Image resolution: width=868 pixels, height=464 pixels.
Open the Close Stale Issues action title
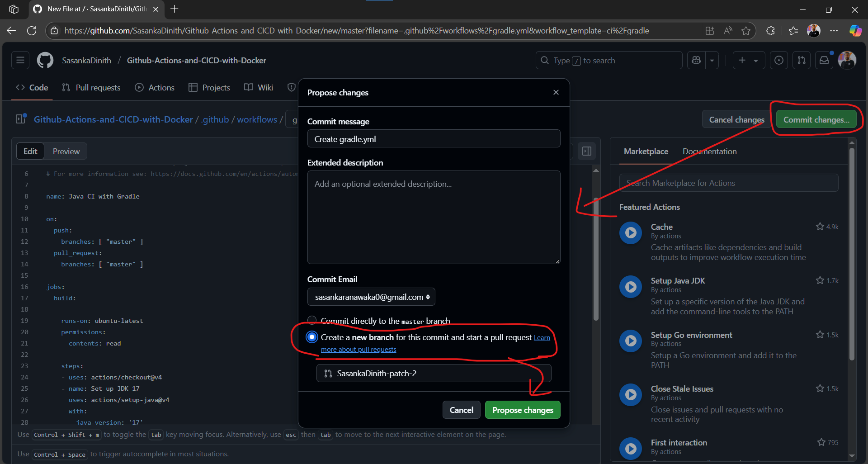(x=682, y=388)
